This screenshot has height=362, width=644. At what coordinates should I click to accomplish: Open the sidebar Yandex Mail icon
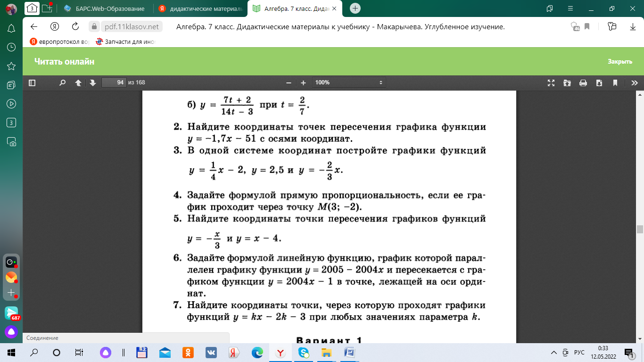(x=11, y=277)
